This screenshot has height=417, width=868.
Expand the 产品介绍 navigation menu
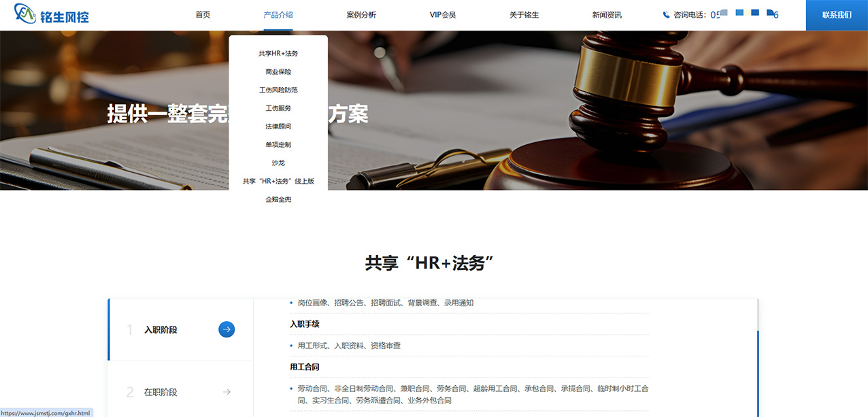tap(278, 15)
